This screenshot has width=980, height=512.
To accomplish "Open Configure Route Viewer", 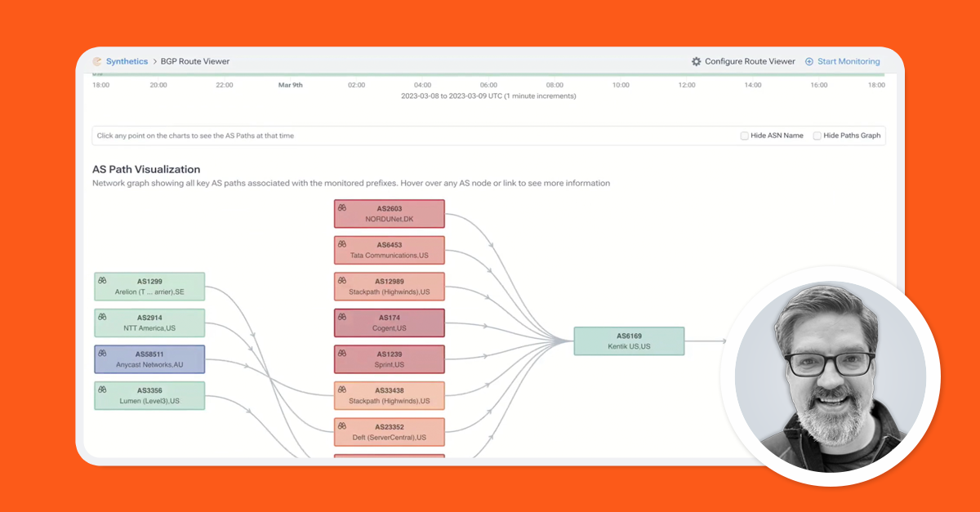I will tap(750, 61).
